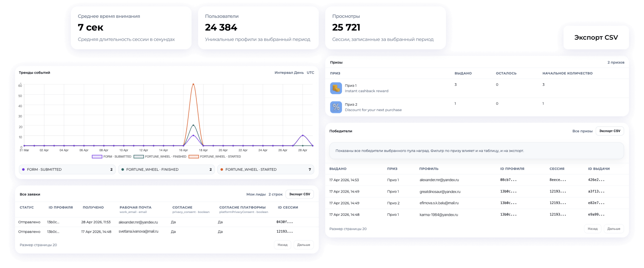Click the Приз 1 coins icon
The width and height of the screenshot is (644, 268).
[x=336, y=88]
